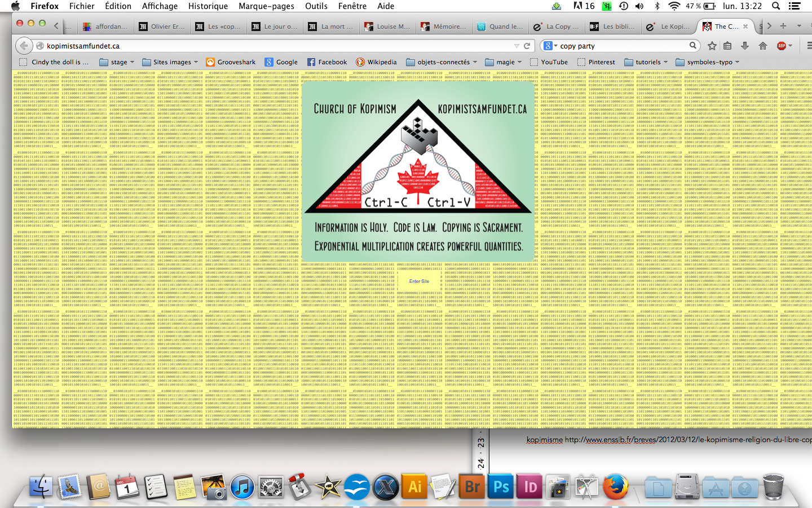Open a new tab with plus button
The height and width of the screenshot is (508, 812).
click(x=783, y=26)
